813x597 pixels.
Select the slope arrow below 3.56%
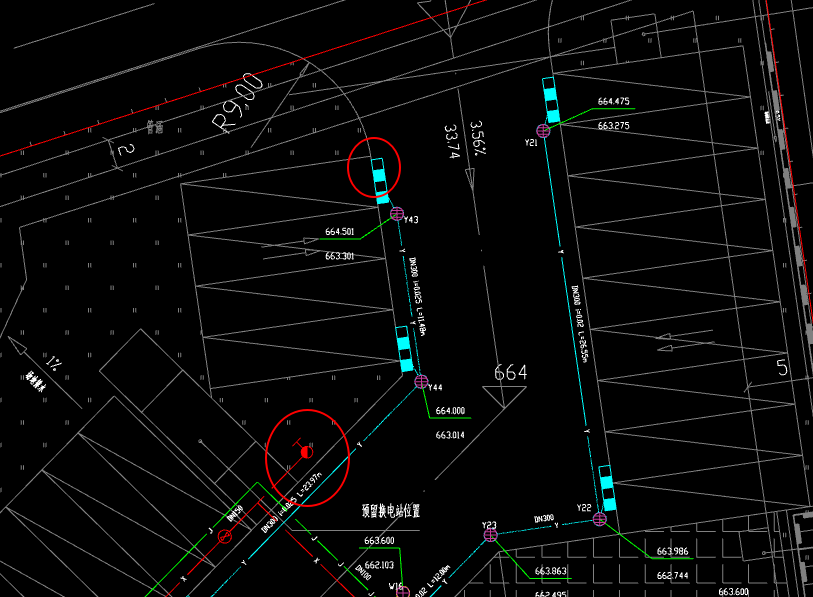471,178
